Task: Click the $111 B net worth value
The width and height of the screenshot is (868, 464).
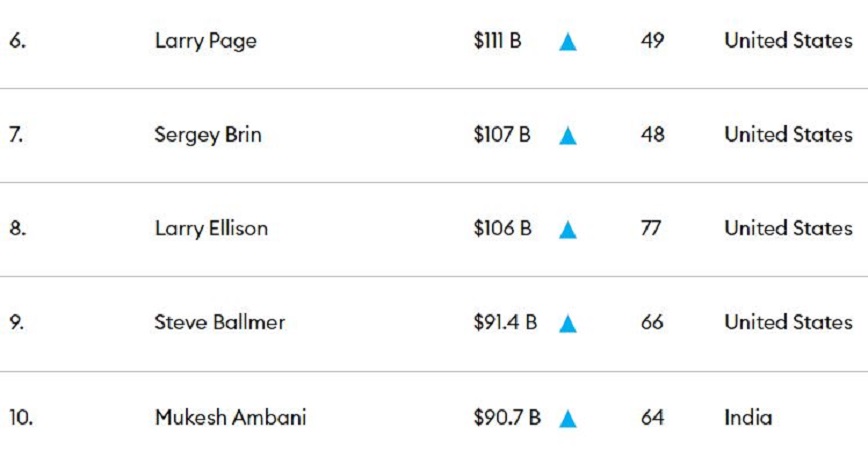Action: coord(497,42)
